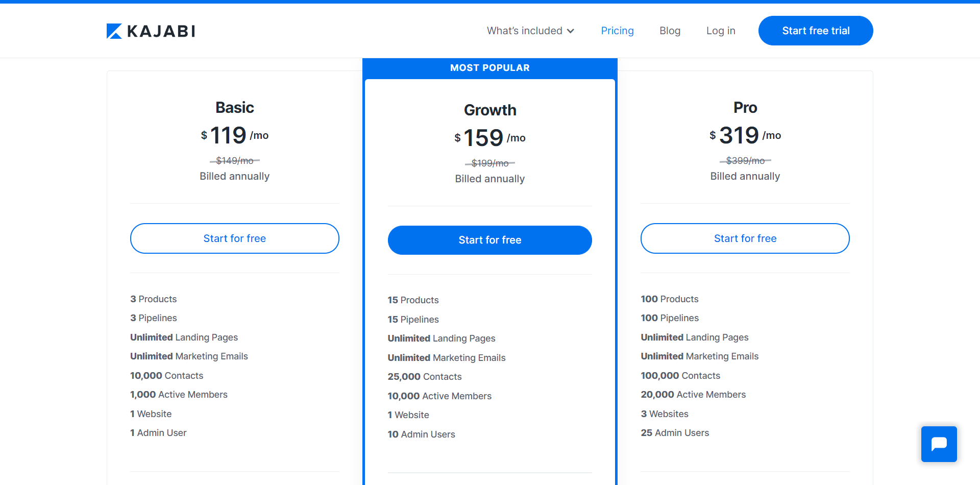The image size is (980, 485).
Task: Expand the What's included menu
Action: [530, 31]
